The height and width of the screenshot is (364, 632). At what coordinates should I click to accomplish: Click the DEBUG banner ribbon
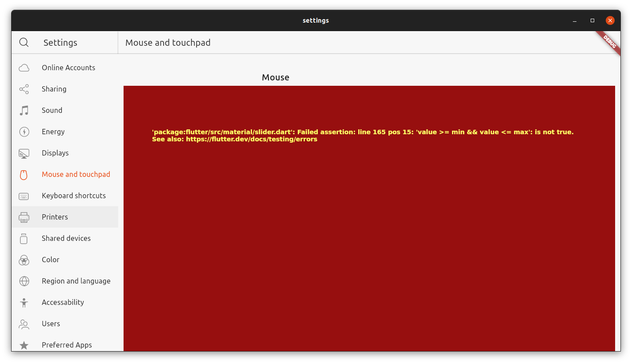[608, 43]
